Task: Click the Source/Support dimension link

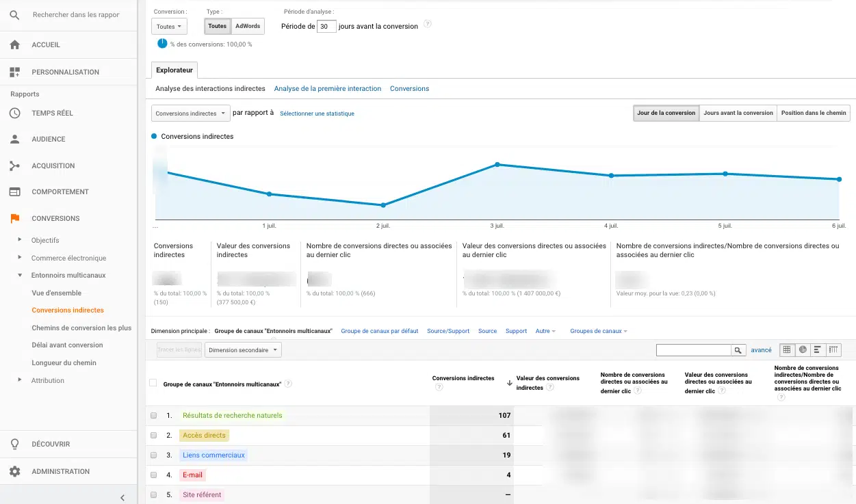Action: (x=448, y=331)
